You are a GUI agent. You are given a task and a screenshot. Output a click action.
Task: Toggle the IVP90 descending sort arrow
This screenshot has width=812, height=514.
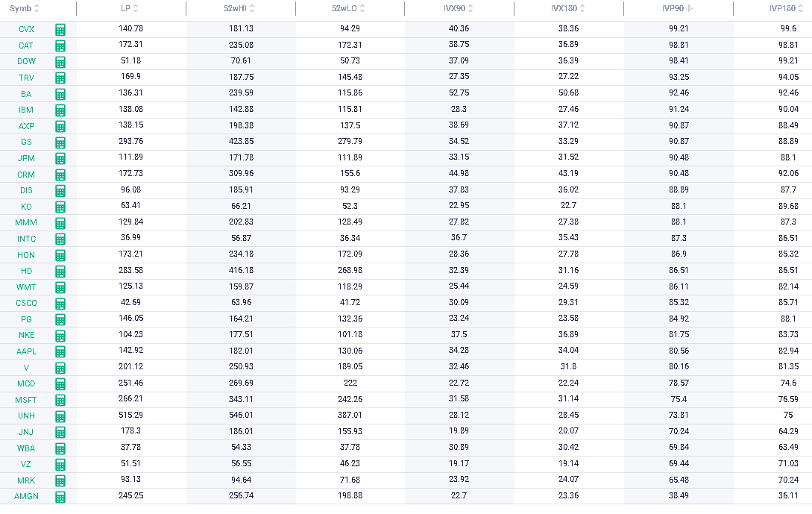(x=689, y=8)
